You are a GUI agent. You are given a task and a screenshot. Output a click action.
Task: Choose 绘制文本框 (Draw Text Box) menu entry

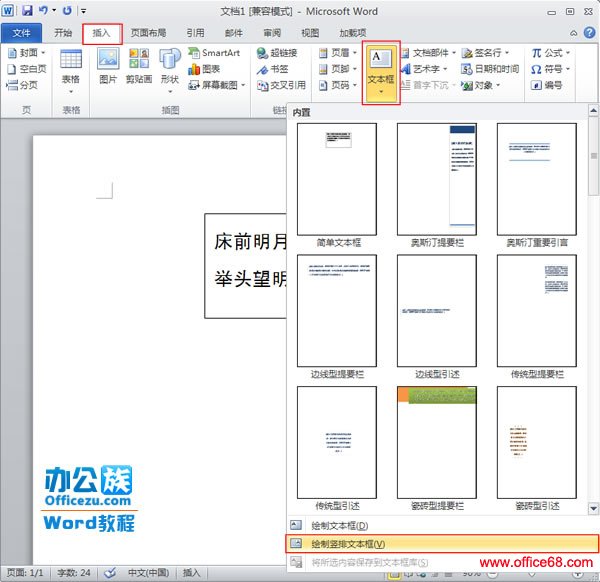coord(340,525)
